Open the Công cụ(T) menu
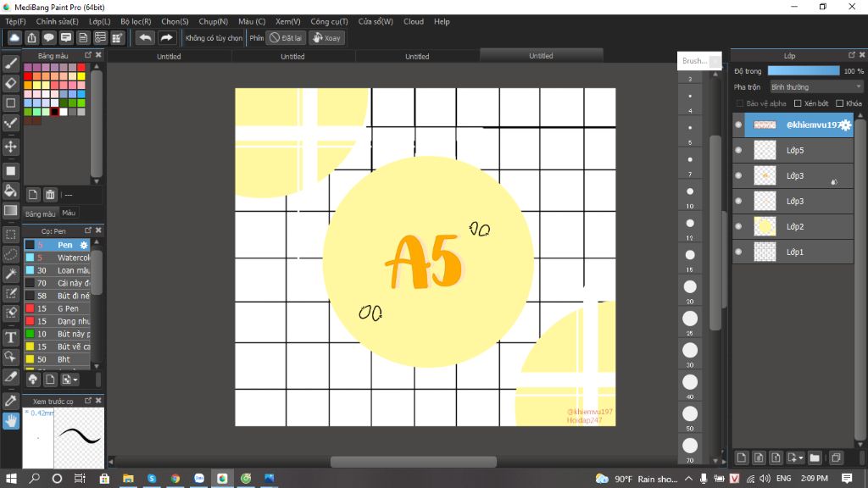The width and height of the screenshot is (868, 488). click(329, 21)
